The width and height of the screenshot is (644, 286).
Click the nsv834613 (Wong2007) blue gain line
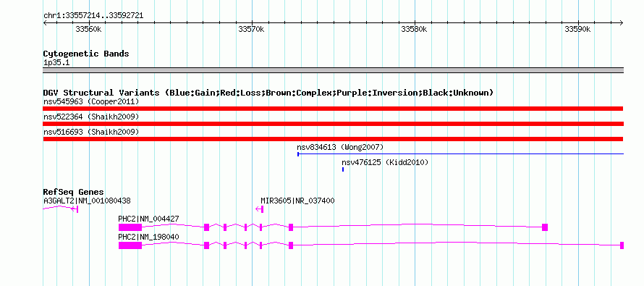pyautogui.click(x=460, y=154)
